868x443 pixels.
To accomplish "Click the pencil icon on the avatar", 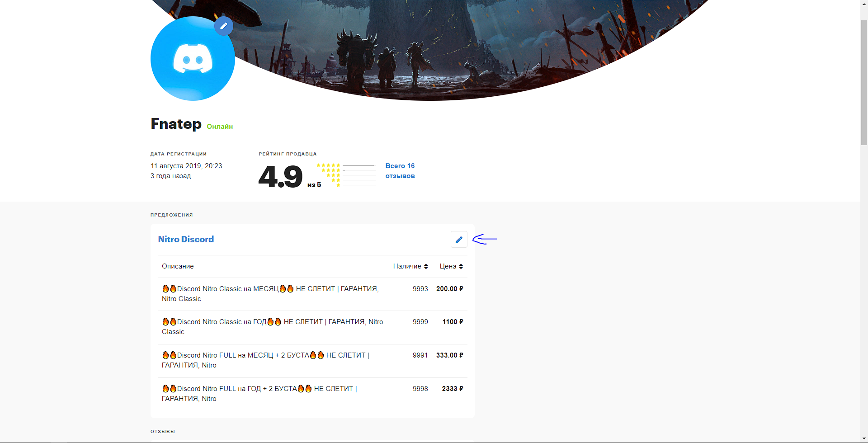I will [224, 26].
